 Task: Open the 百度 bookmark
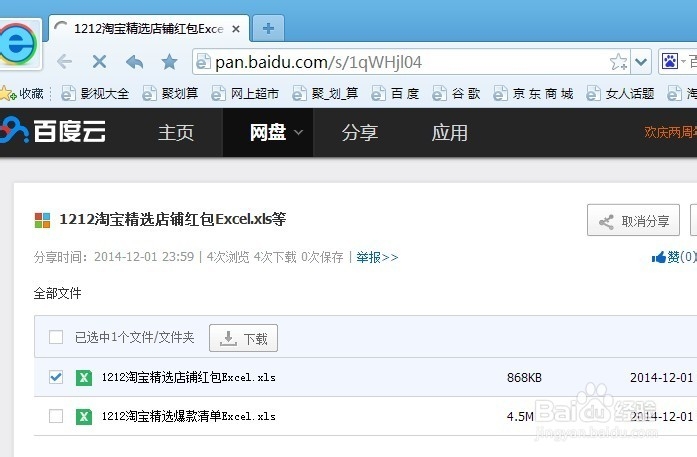pos(396,93)
